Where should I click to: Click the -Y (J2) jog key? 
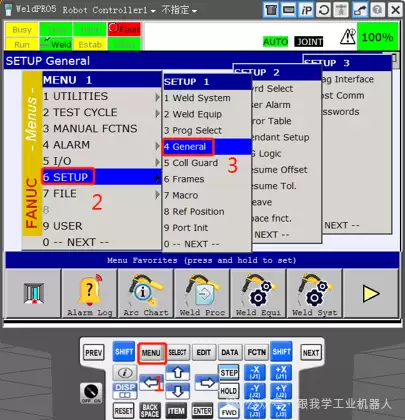pyautogui.click(x=255, y=391)
